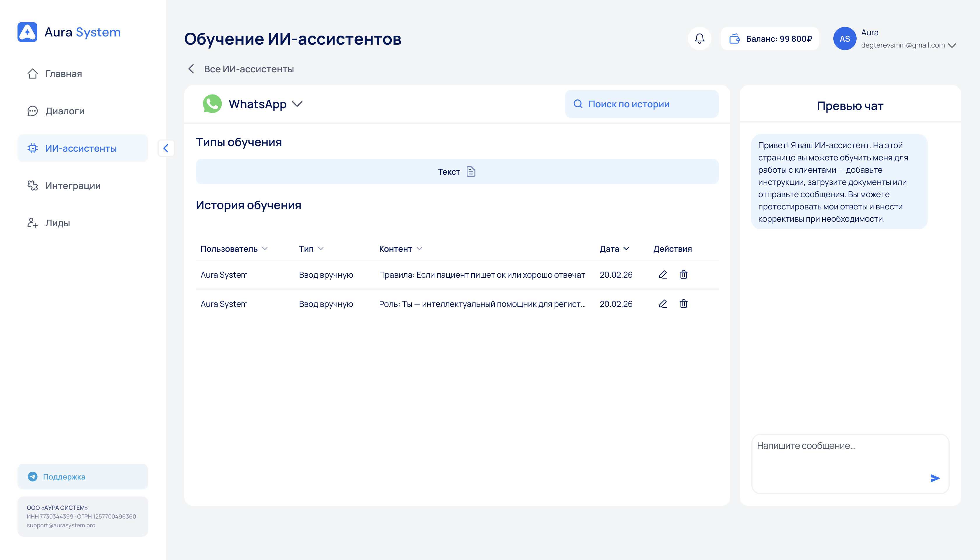
Task: Click the wallet balance button
Action: point(770,38)
